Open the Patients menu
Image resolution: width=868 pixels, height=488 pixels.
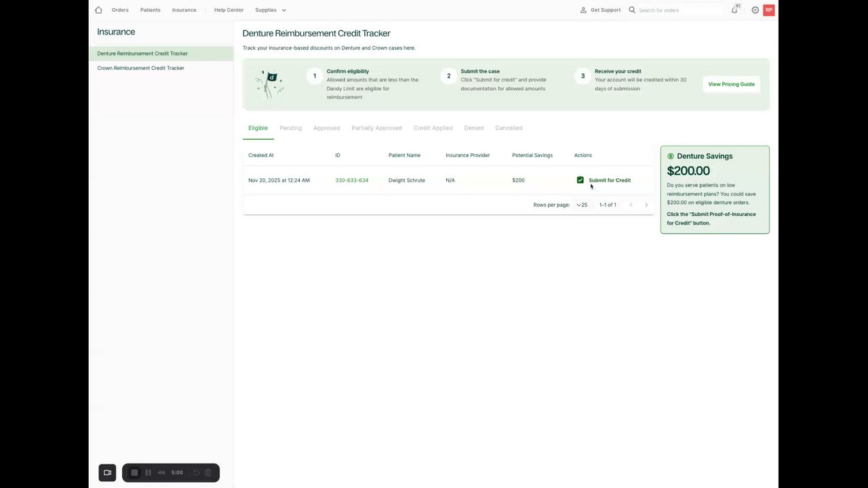pyautogui.click(x=151, y=10)
